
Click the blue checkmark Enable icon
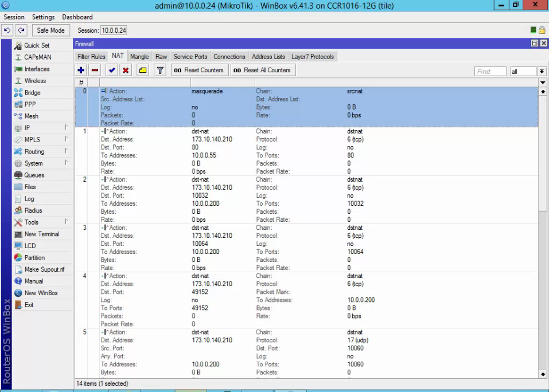click(112, 70)
